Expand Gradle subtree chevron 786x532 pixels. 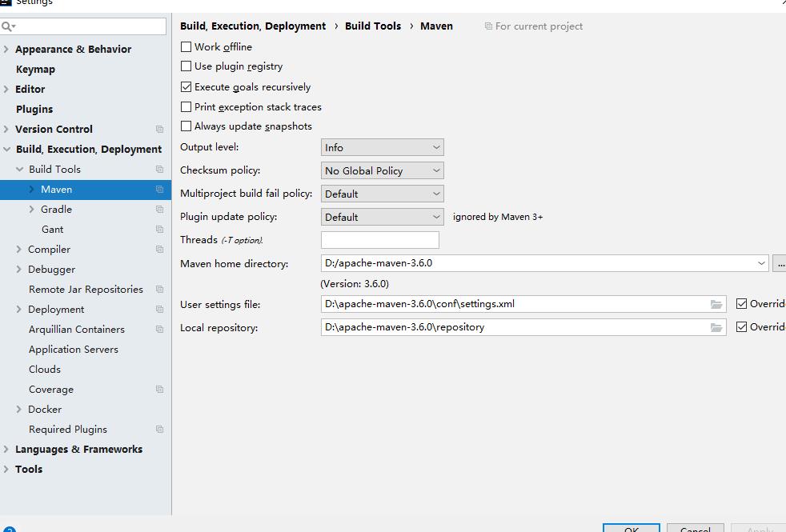point(31,210)
